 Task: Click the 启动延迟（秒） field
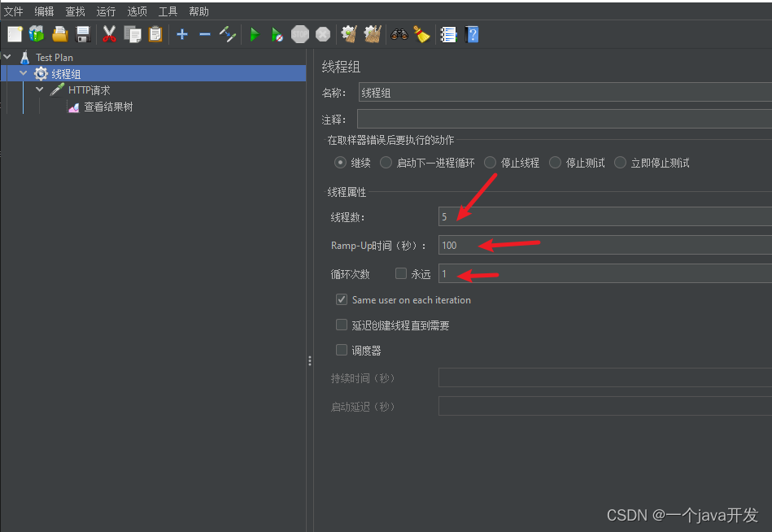605,406
